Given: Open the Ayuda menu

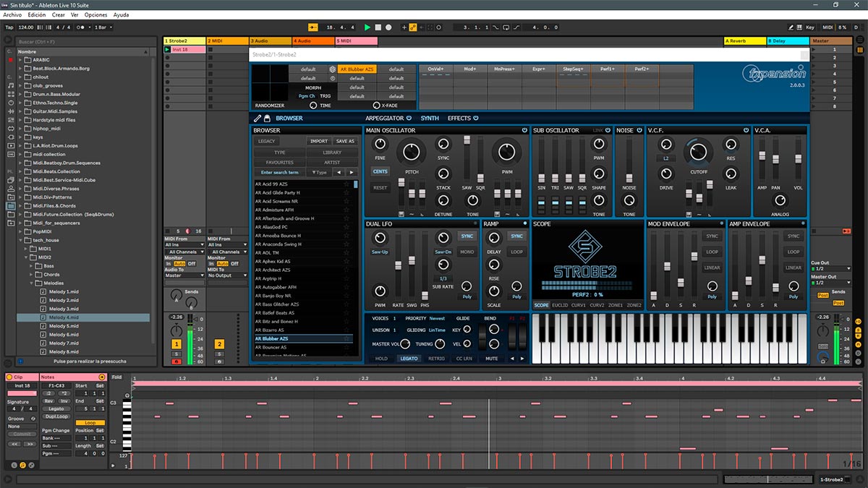Looking at the screenshot, I should coord(122,14).
